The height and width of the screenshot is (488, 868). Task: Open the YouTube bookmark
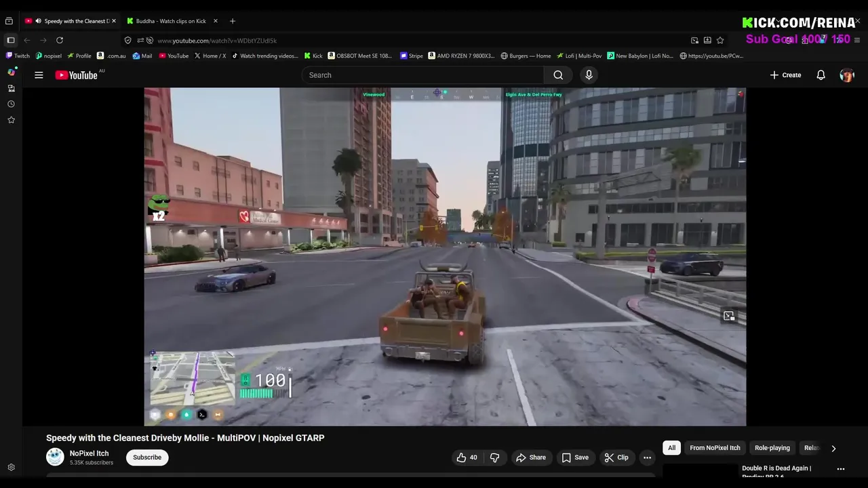point(174,56)
